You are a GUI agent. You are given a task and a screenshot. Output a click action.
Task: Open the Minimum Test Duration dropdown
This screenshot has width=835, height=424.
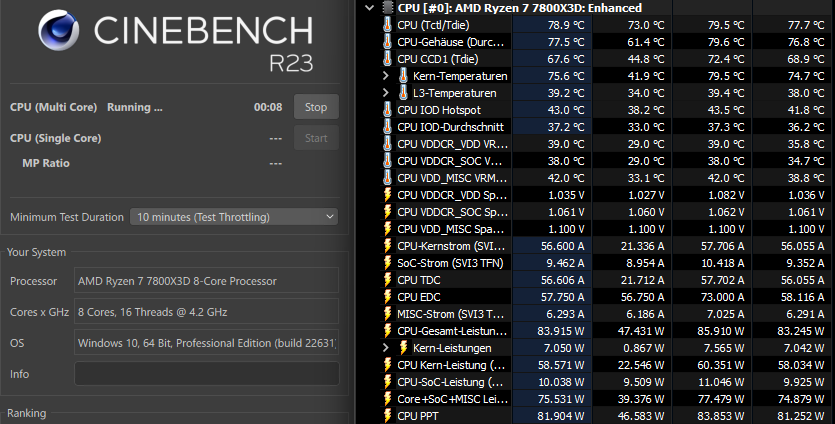[234, 217]
